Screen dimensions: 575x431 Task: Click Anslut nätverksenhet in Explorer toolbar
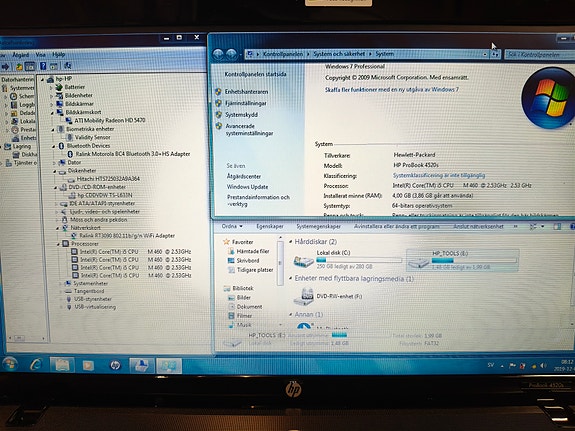coord(478,227)
